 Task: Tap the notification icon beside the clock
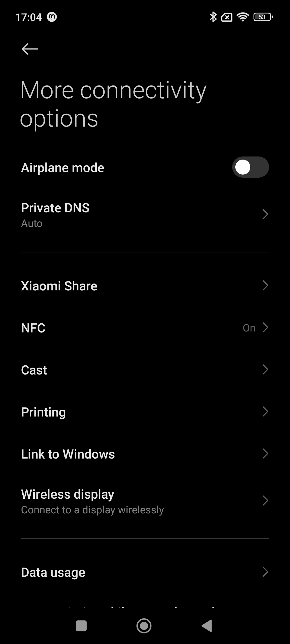pos(52,17)
